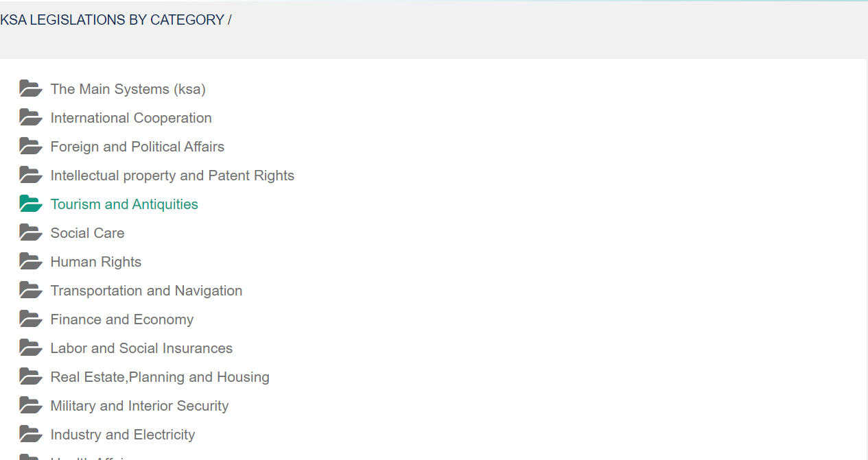This screenshot has height=460, width=868.
Task: Select the International Cooperation category
Action: 131,118
